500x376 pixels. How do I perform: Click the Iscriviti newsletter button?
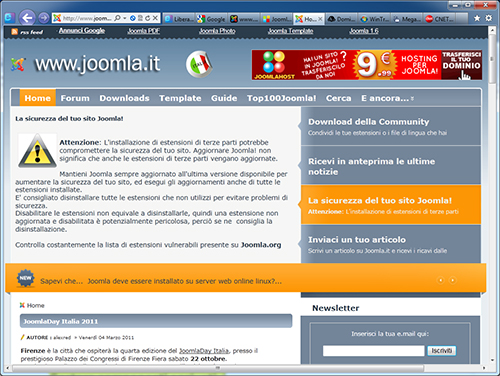(442, 351)
